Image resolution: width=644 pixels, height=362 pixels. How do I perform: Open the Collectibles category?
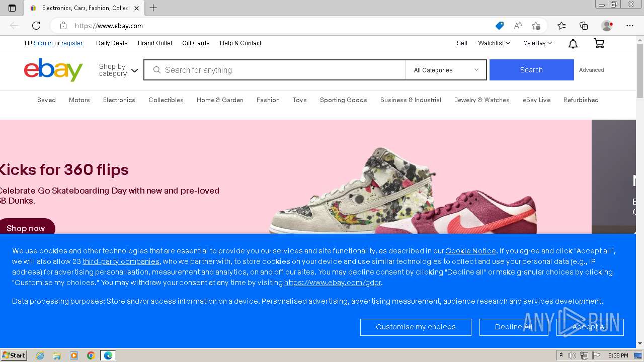pos(166,100)
